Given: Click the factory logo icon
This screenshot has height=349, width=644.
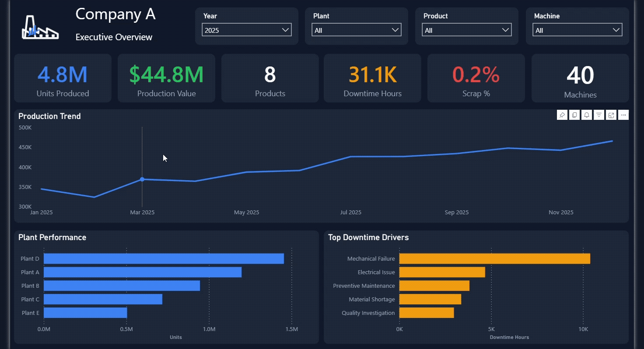Looking at the screenshot, I should click(40, 27).
